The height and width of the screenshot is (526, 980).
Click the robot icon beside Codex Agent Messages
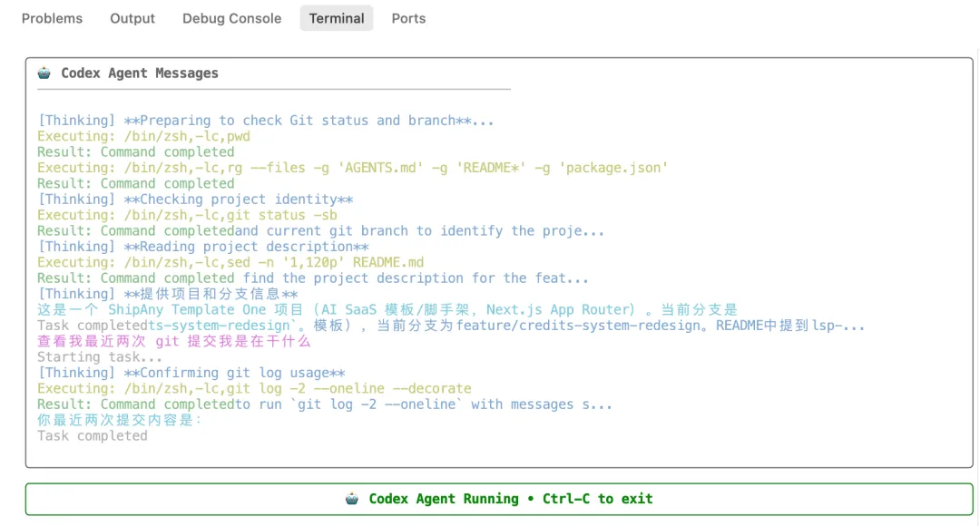[x=44, y=73]
